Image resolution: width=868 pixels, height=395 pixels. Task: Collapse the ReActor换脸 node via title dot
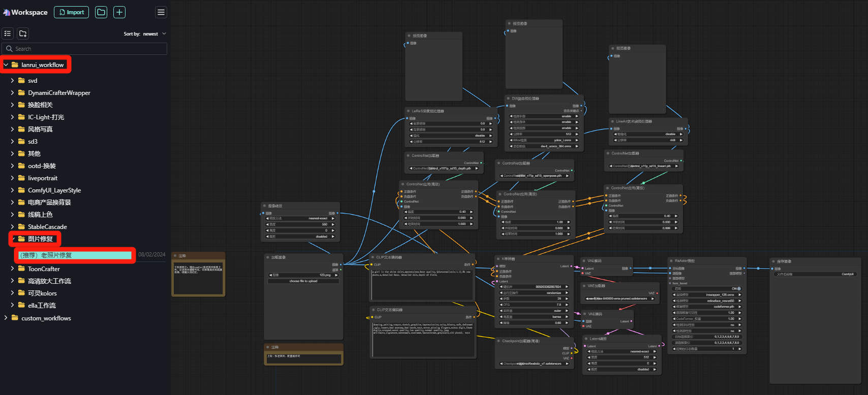click(x=671, y=261)
